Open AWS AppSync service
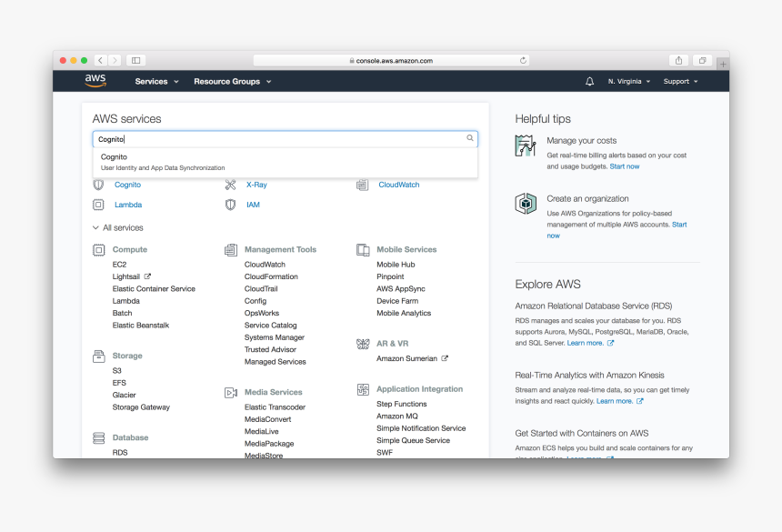Viewport: 782px width, 532px height. (400, 288)
